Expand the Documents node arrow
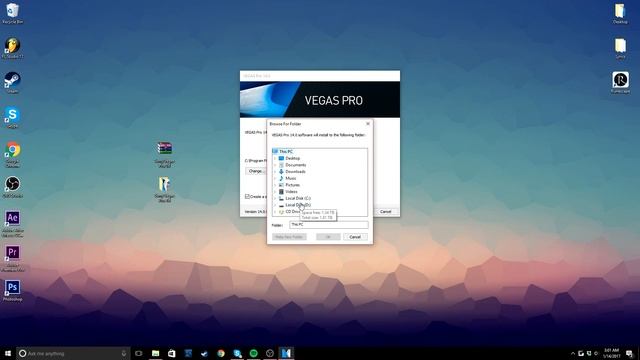The image size is (640, 360). click(x=275, y=165)
